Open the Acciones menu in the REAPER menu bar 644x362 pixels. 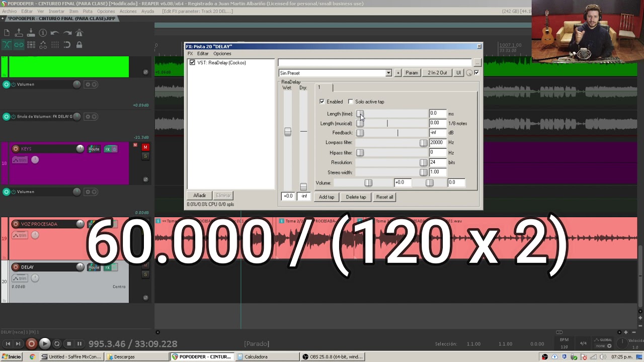[128, 11]
